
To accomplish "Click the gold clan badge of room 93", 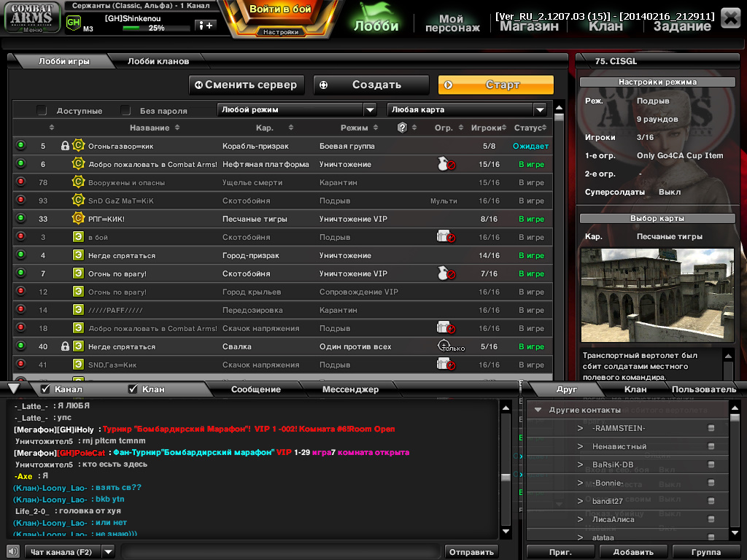I will coord(78,200).
